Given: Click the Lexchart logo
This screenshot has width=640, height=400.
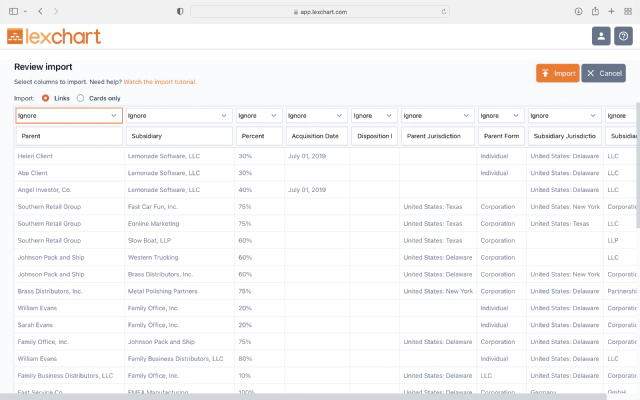Looking at the screenshot, I should click(54, 36).
